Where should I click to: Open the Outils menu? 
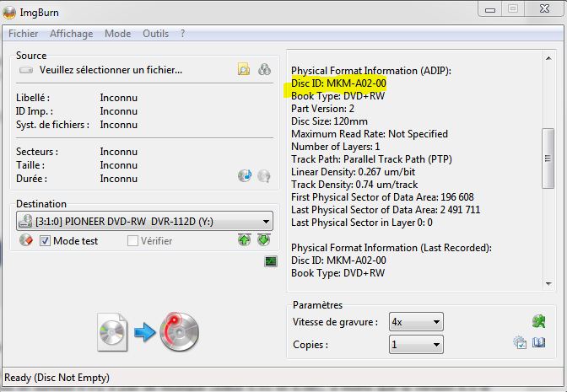click(155, 34)
